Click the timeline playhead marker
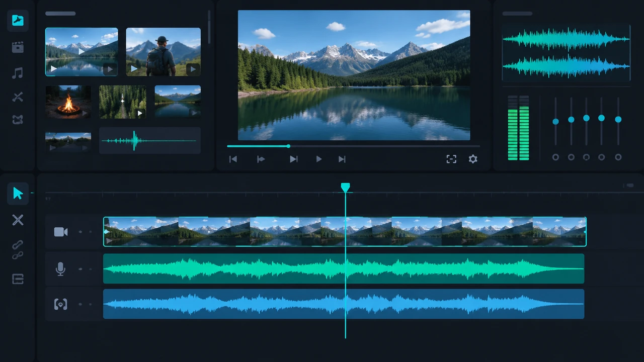Screen dimensions: 644x362 pyautogui.click(x=345, y=188)
